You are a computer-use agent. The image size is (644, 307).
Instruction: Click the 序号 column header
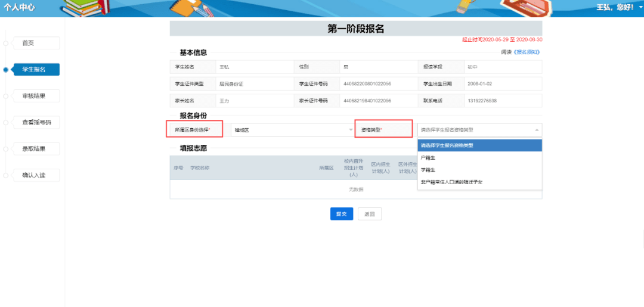pos(178,168)
